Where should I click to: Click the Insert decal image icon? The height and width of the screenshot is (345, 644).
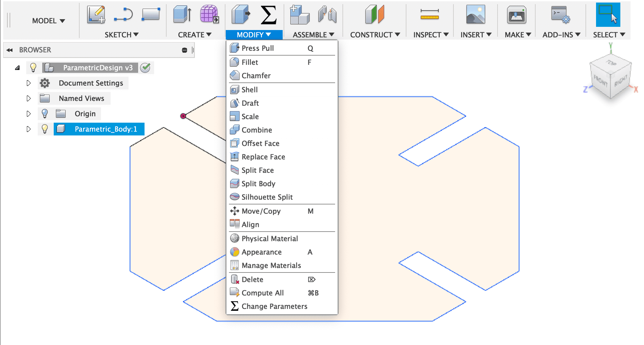[475, 15]
